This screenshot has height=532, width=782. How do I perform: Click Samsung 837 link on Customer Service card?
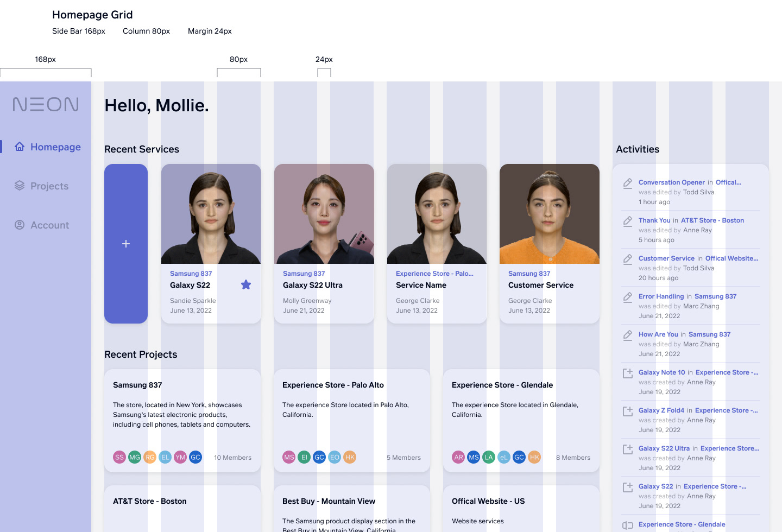[529, 274]
